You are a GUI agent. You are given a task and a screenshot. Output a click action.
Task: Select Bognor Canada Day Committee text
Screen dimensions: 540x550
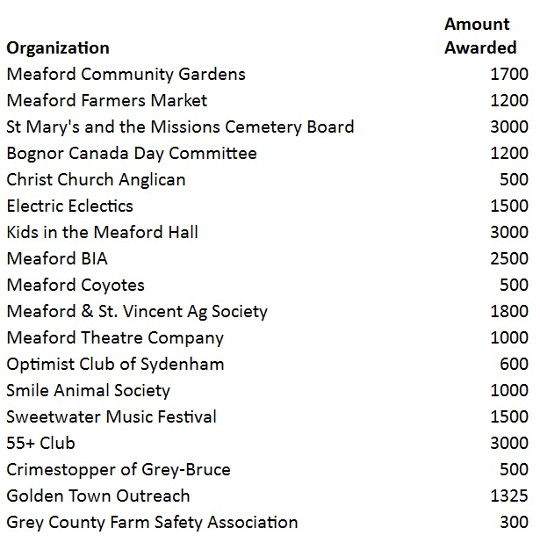point(132,154)
